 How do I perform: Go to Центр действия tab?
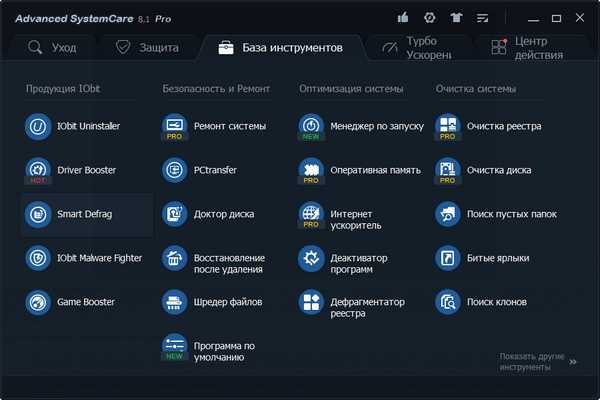click(x=523, y=48)
